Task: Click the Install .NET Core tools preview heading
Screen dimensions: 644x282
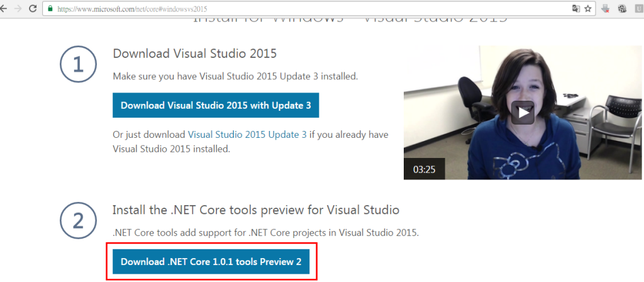Action: (255, 209)
